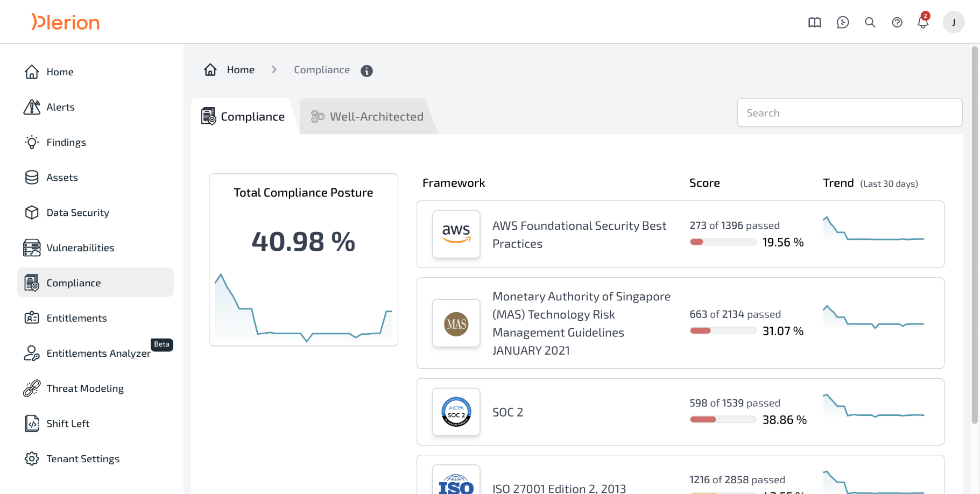980x494 pixels.
Task: Click the Threat Modeling chain icon
Action: point(32,388)
